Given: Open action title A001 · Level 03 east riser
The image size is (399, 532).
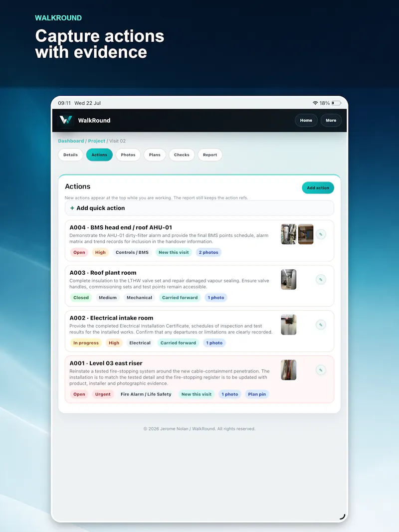Looking at the screenshot, I should [x=106, y=363].
